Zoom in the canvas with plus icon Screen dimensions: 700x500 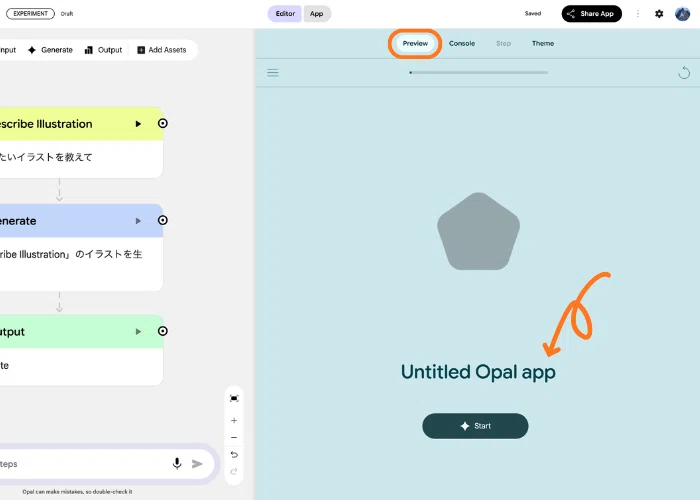[234, 421]
